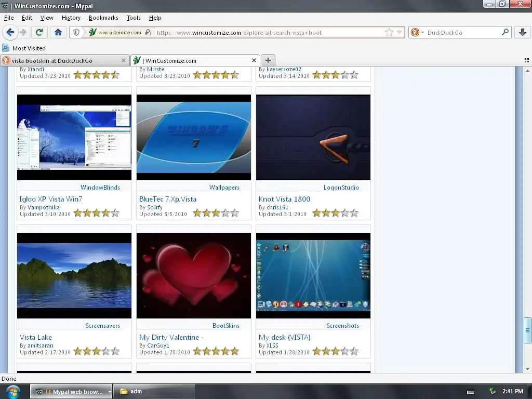Switch to Mypal web browser taskbar button

point(71,392)
